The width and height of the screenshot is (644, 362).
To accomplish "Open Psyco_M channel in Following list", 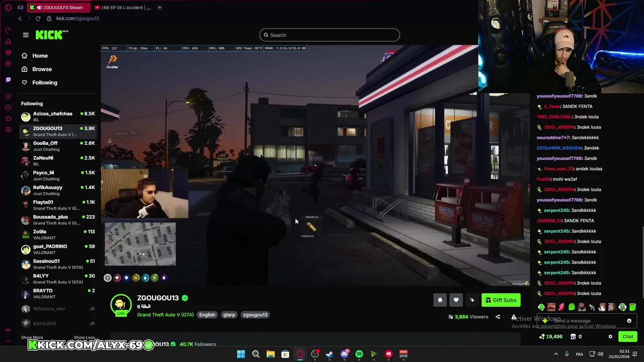I will tap(58, 175).
